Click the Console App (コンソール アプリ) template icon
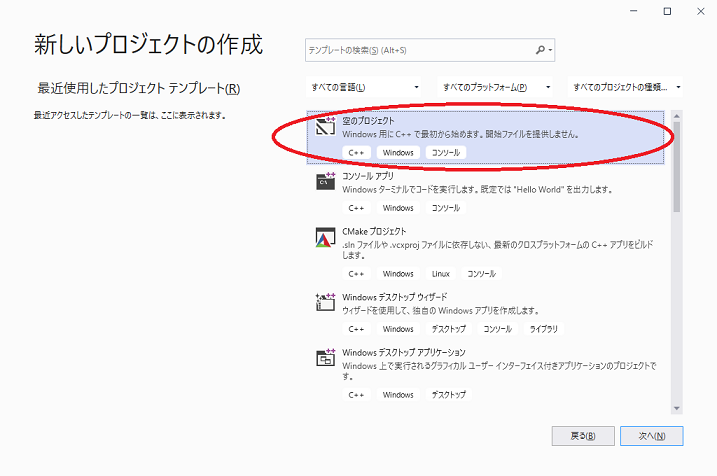Viewport: 717px width, 476px height. [325, 181]
